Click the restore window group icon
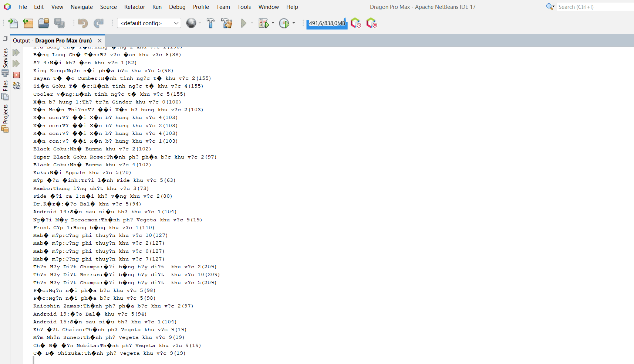 pos(5,38)
